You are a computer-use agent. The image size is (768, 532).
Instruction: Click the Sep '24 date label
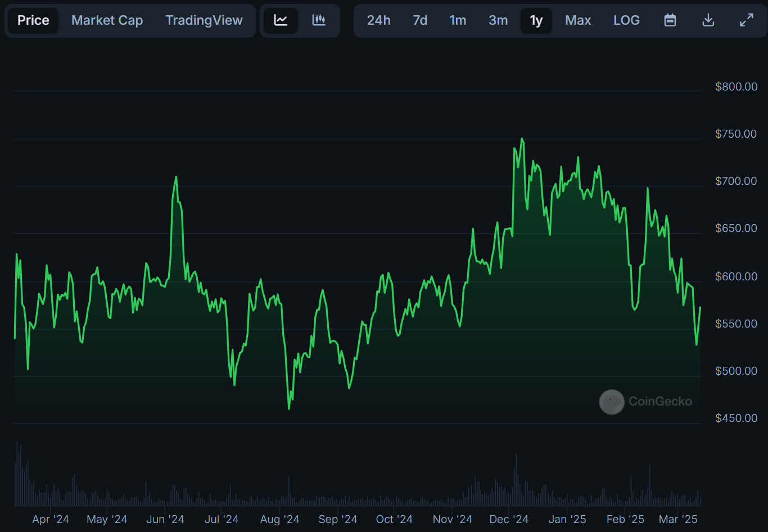pyautogui.click(x=338, y=519)
